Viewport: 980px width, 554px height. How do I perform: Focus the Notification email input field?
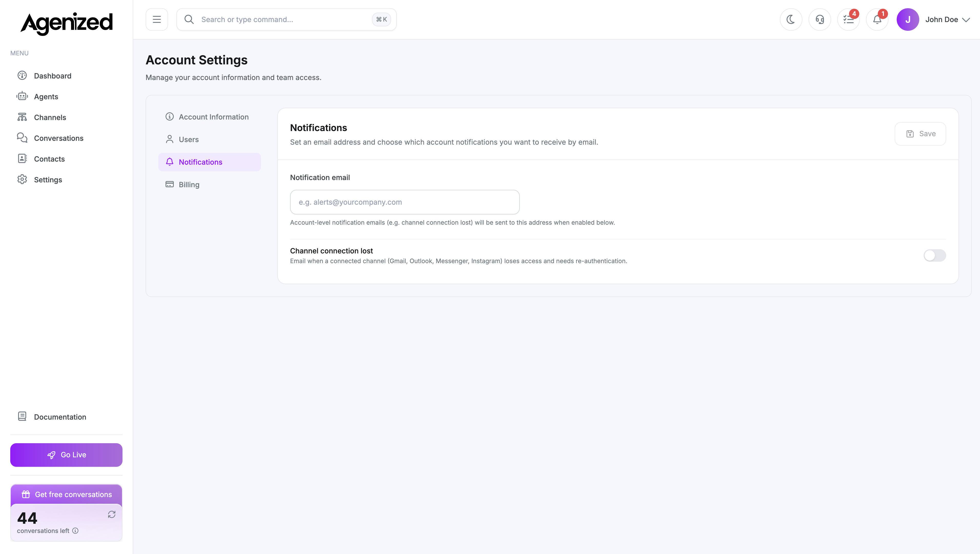coord(405,202)
